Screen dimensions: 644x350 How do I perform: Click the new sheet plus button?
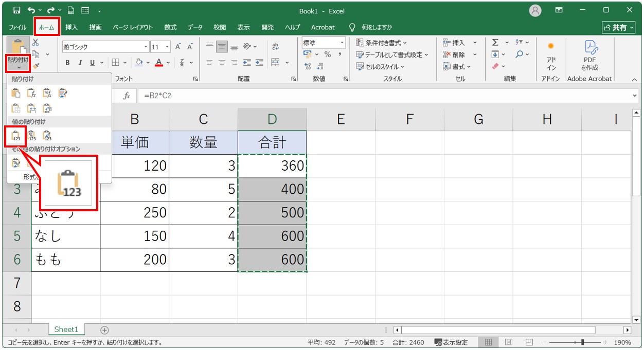point(104,330)
